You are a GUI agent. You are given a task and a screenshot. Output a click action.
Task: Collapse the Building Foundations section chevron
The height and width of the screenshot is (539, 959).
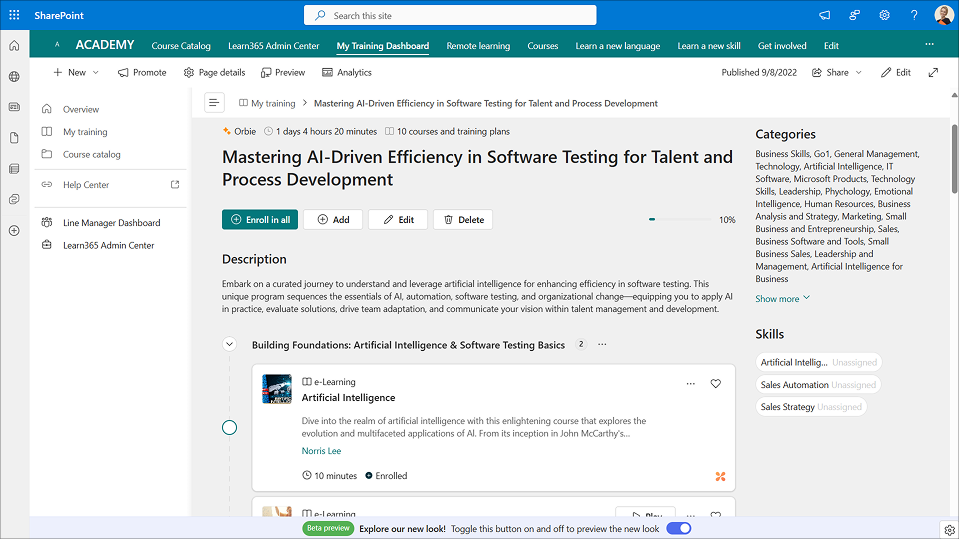tap(229, 344)
